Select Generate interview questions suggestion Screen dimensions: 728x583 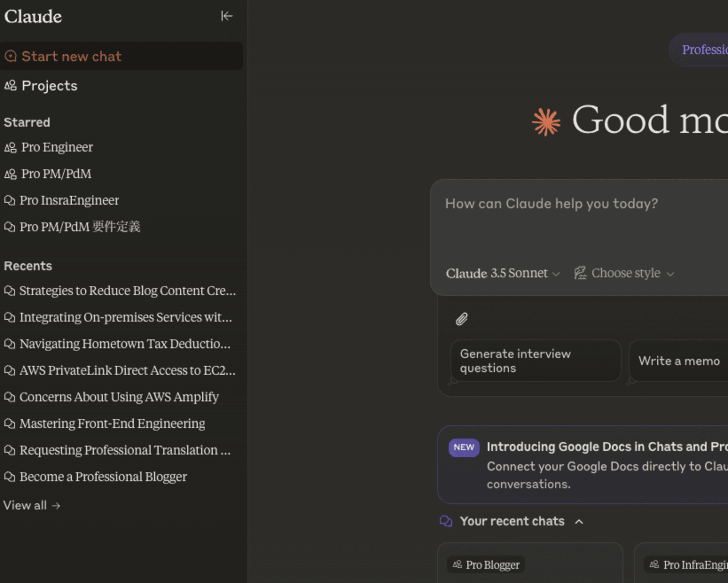[x=535, y=361]
